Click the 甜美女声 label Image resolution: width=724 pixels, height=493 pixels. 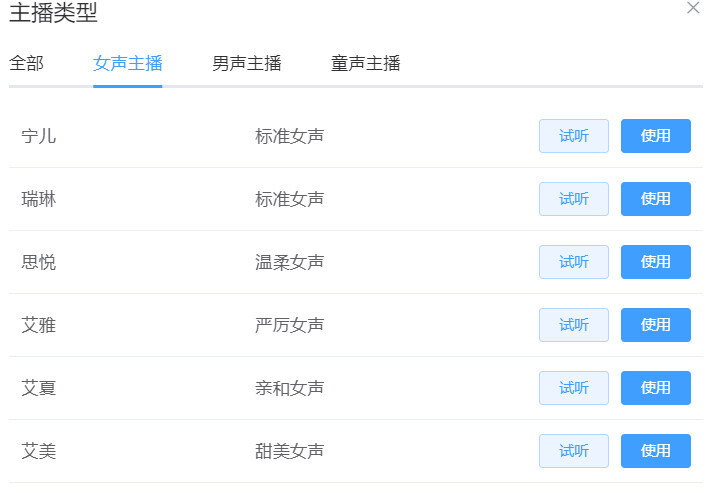click(290, 451)
